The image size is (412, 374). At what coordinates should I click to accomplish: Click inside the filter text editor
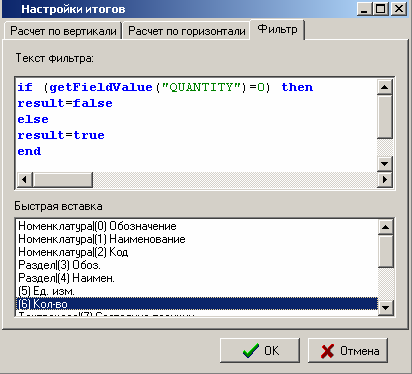[x=197, y=125]
